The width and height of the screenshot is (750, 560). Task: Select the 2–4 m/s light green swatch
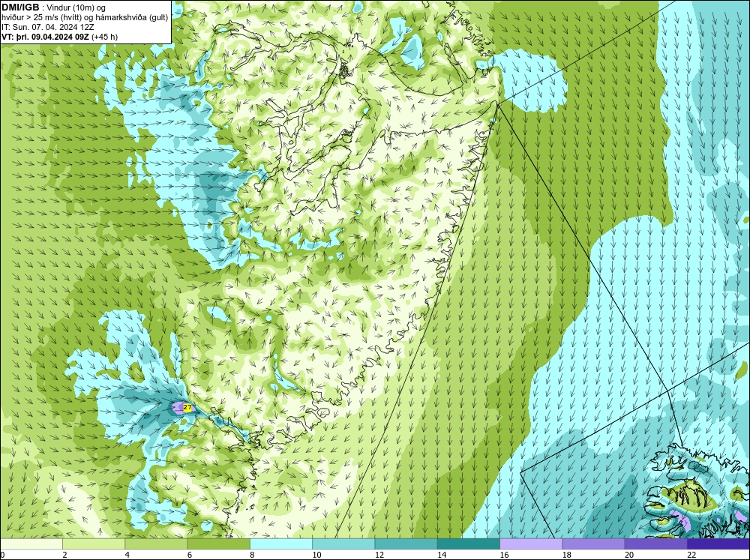point(94,544)
